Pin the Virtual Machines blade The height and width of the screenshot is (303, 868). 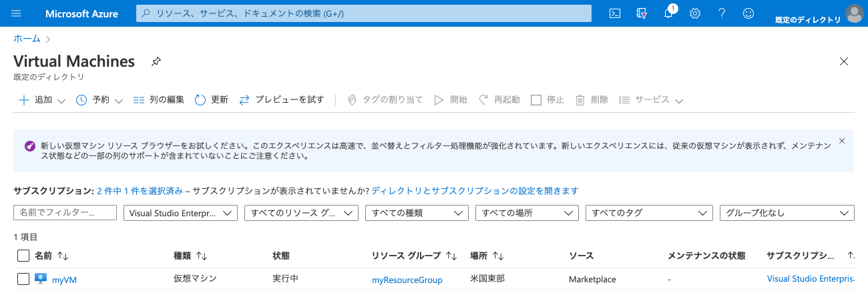click(156, 61)
